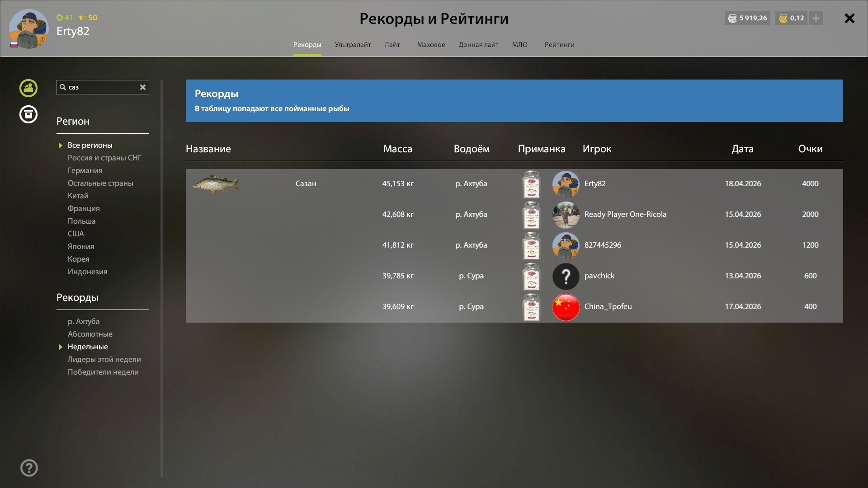Screen dimensions: 868x488
Task: Click the silver coins balance icon
Action: pos(732,18)
